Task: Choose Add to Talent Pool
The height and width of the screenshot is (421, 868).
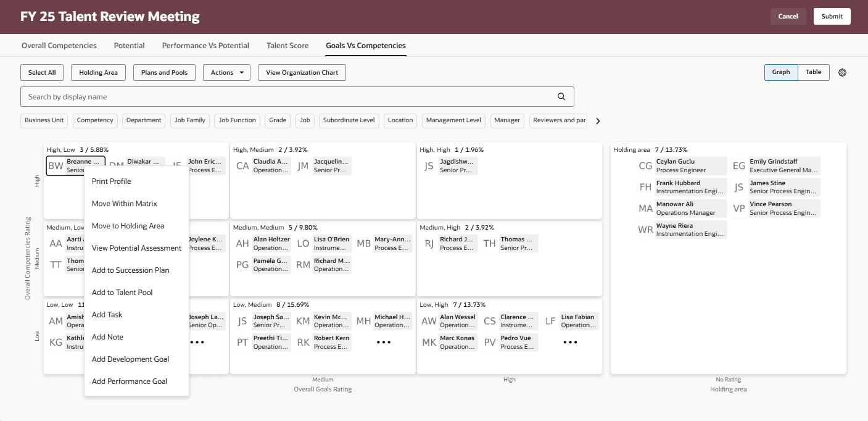Action: coord(136,293)
